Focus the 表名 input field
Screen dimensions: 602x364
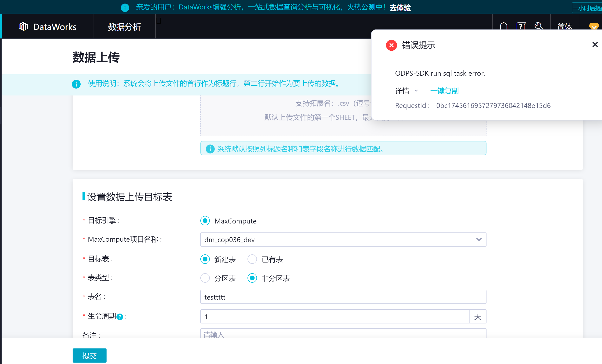click(x=343, y=297)
